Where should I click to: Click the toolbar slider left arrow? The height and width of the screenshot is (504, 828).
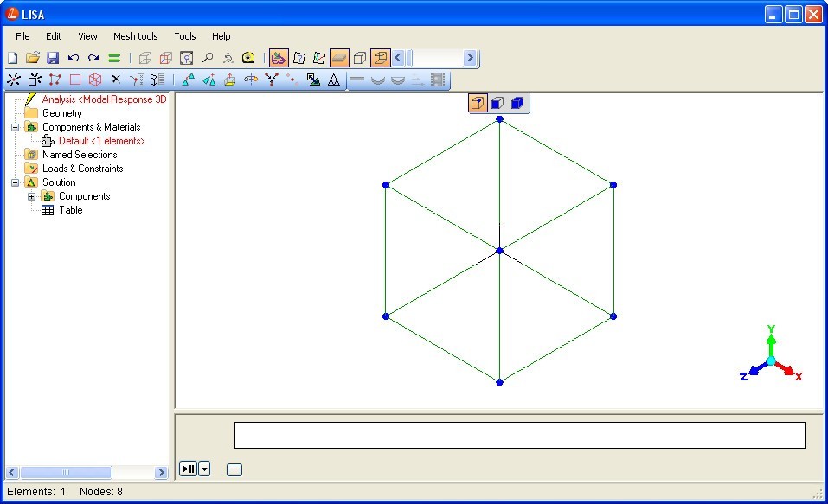(x=398, y=58)
